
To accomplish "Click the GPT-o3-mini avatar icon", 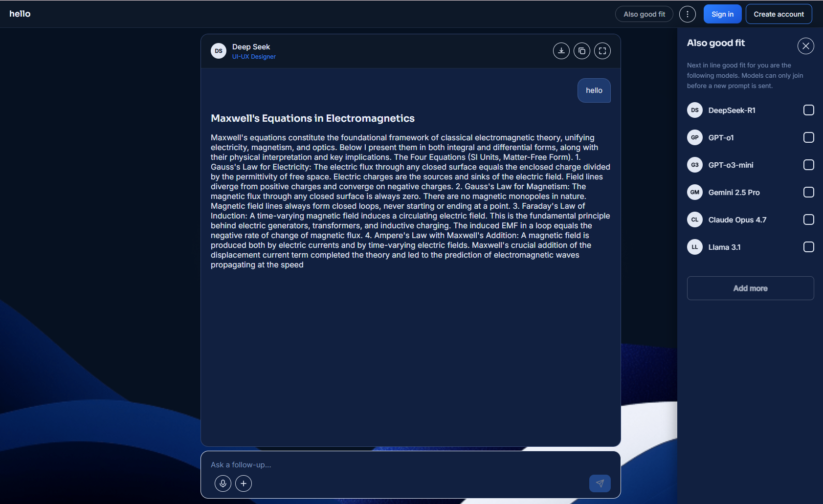I will click(695, 165).
